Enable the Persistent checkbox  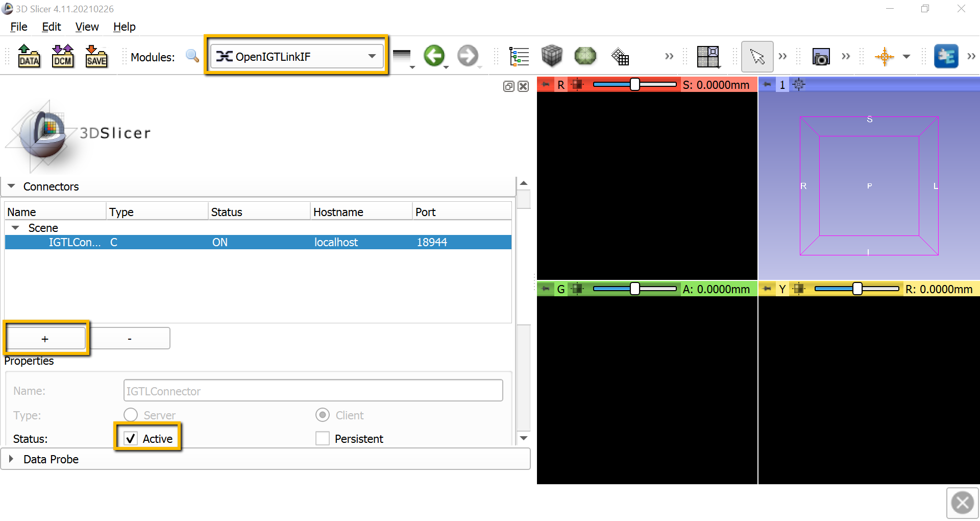[x=323, y=438]
